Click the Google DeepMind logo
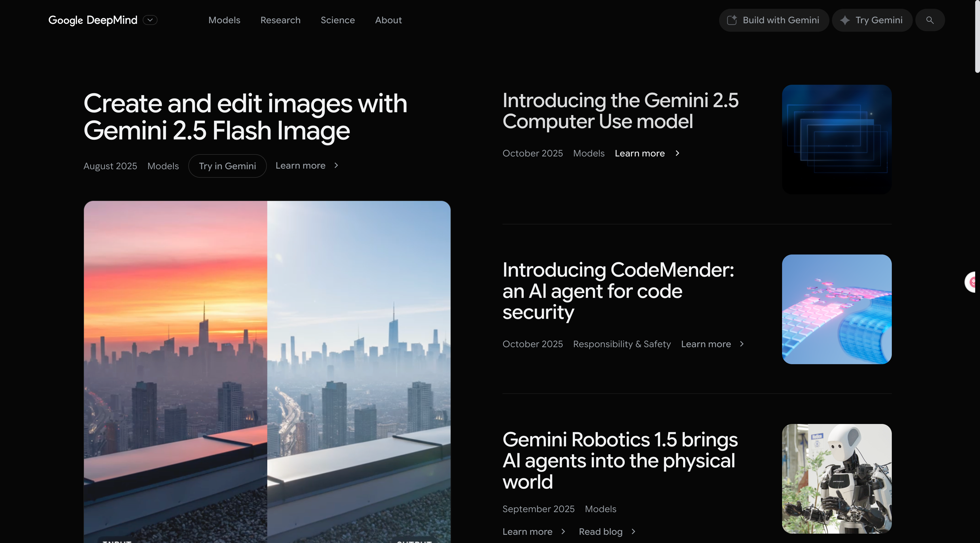Image resolution: width=980 pixels, height=543 pixels. (93, 20)
